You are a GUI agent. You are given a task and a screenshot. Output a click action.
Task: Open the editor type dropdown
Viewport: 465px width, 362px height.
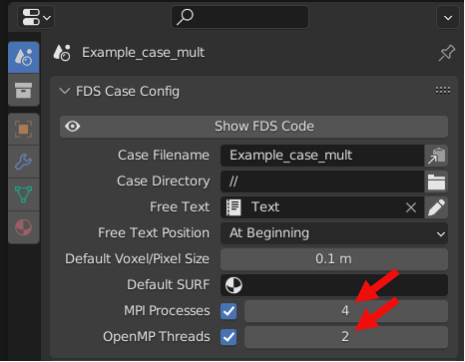(x=36, y=17)
